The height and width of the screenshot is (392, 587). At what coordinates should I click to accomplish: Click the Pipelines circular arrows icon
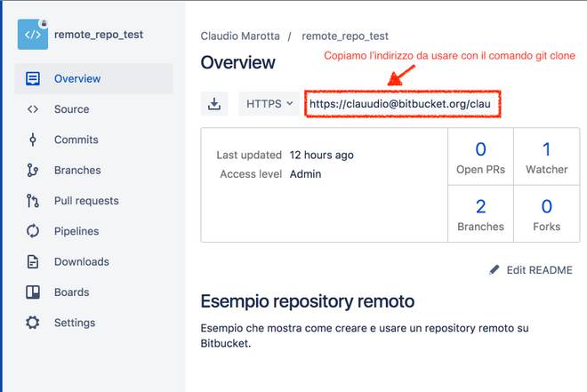[33, 231]
